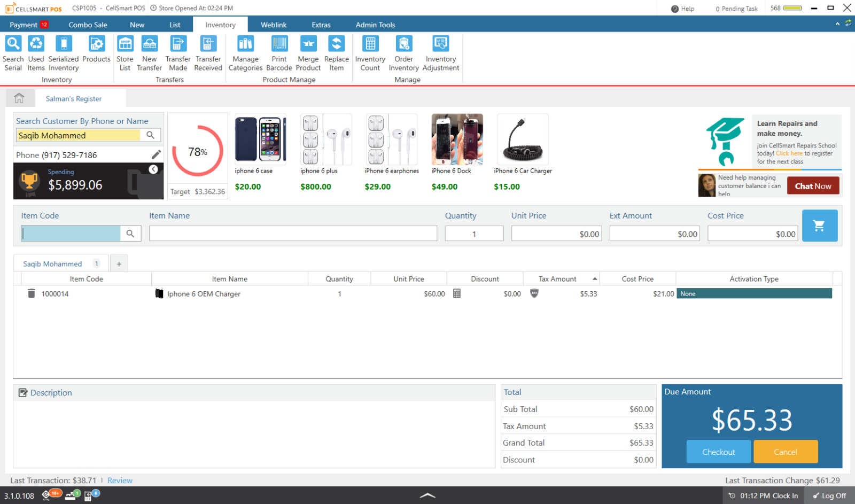Viewport: 855px width, 504px height.
Task: Select the Search Serial tool
Action: (13, 52)
